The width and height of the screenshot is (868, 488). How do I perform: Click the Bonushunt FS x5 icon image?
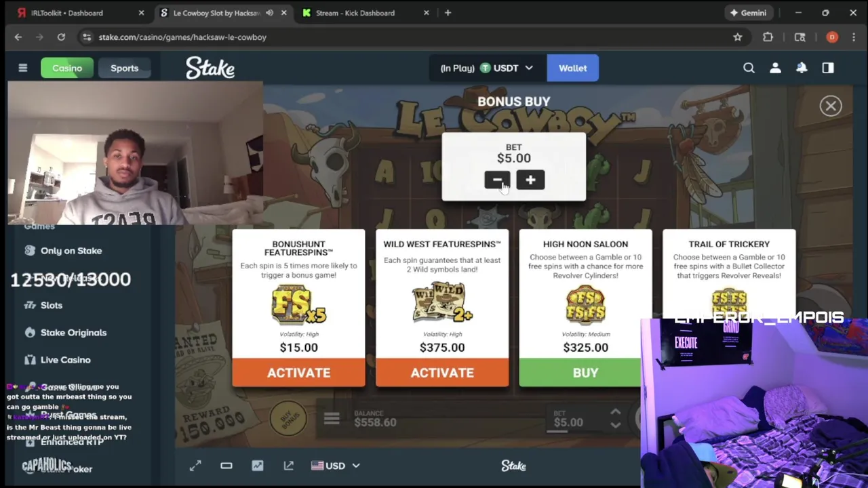tap(298, 304)
